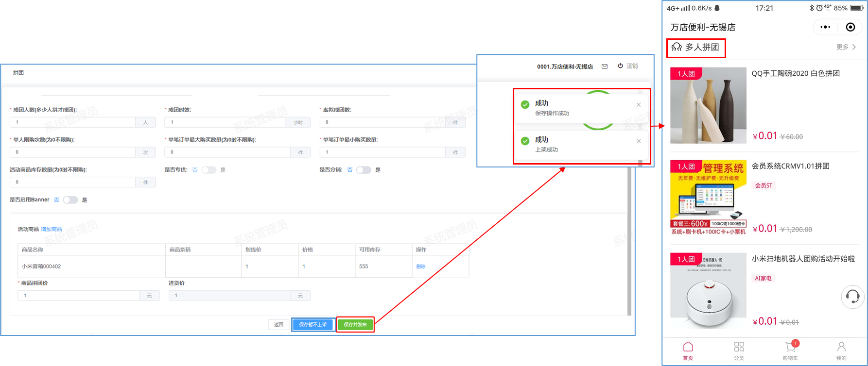
Task: Tap the Bluetooth icon in the phone status bar
Action: tap(811, 8)
